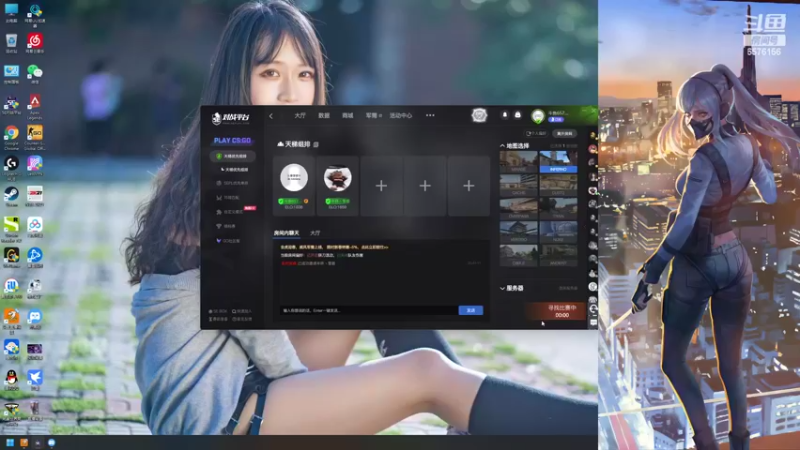
Task: Toggle the ANCIENT map tile
Action: [x=558, y=256]
